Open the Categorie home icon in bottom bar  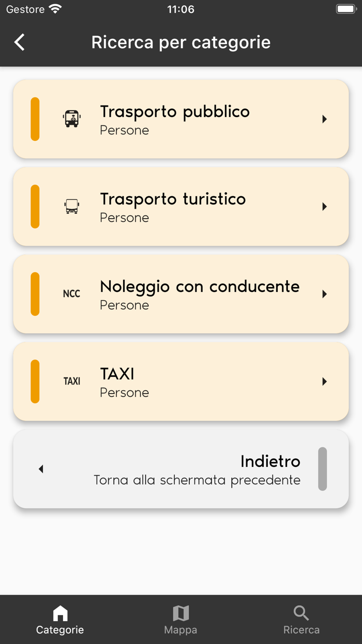[59, 613]
